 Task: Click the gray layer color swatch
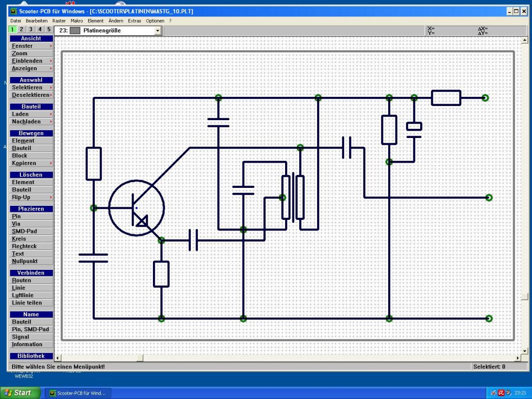pos(75,31)
